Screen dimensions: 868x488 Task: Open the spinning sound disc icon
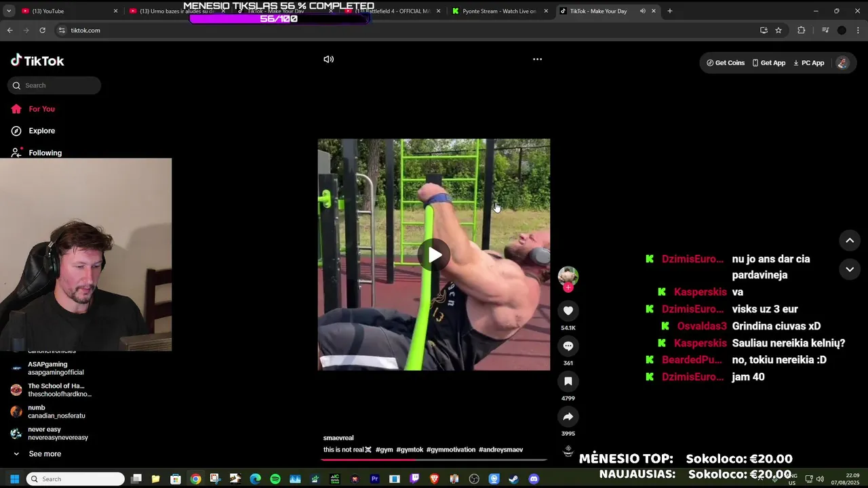[568, 451]
